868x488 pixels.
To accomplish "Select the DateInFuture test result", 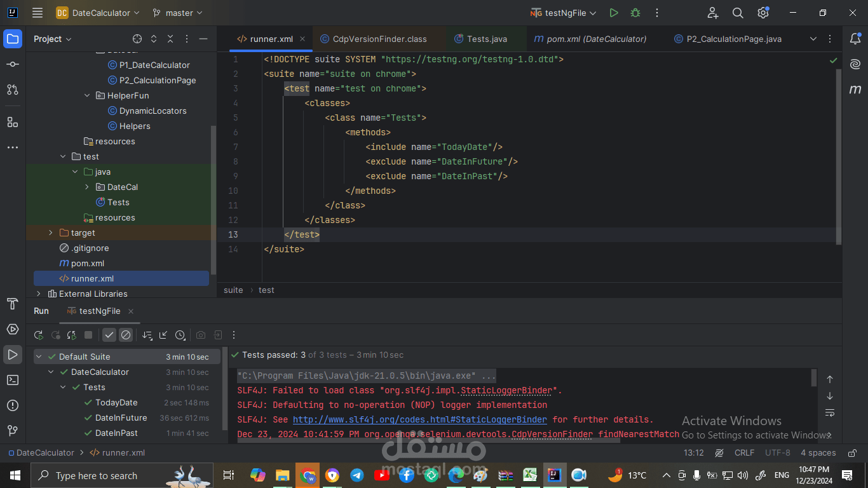I will click(x=121, y=418).
